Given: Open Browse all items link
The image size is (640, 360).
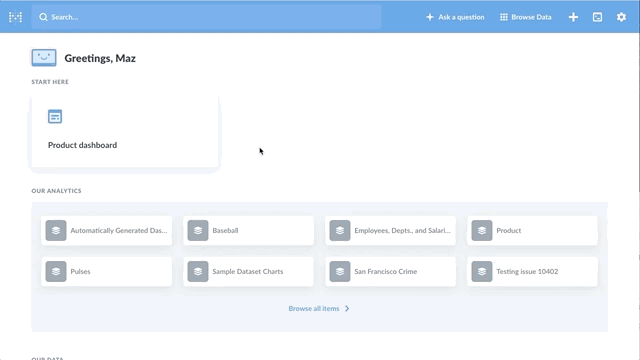Looking at the screenshot, I should (314, 309).
